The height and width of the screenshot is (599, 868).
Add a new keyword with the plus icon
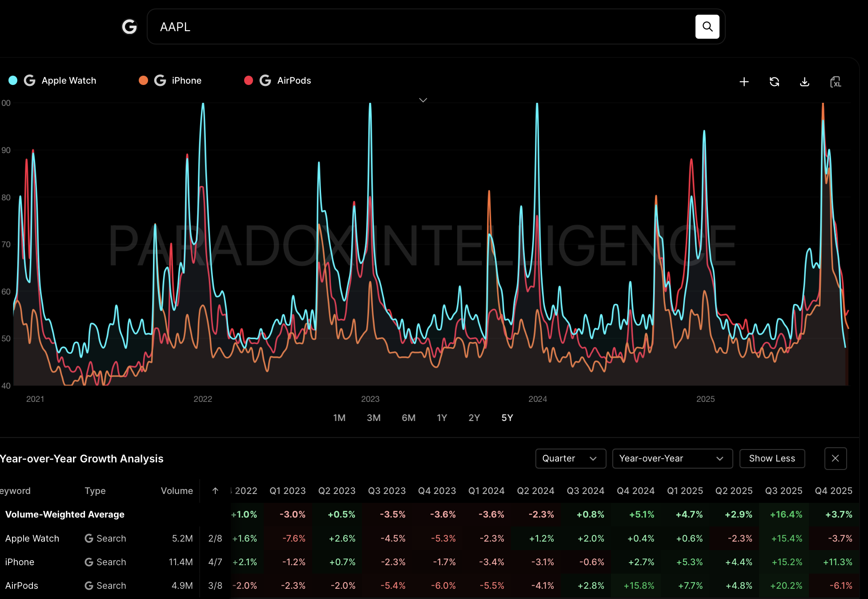(x=744, y=82)
